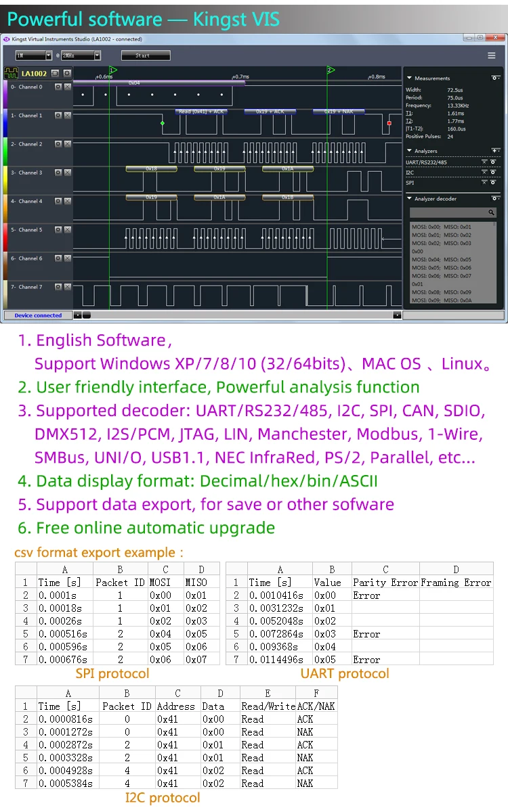Click the timing marker 1 flag

[x=112, y=70]
